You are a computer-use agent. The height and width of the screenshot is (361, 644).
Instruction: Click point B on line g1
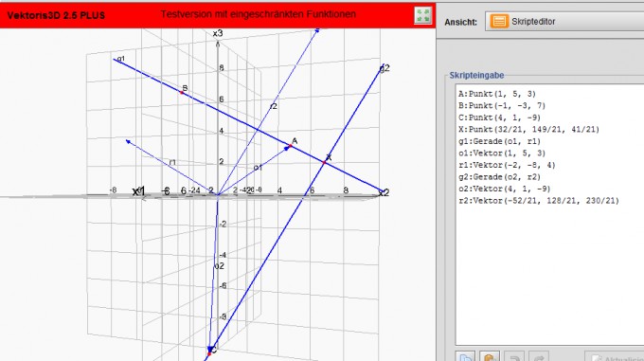[182, 93]
